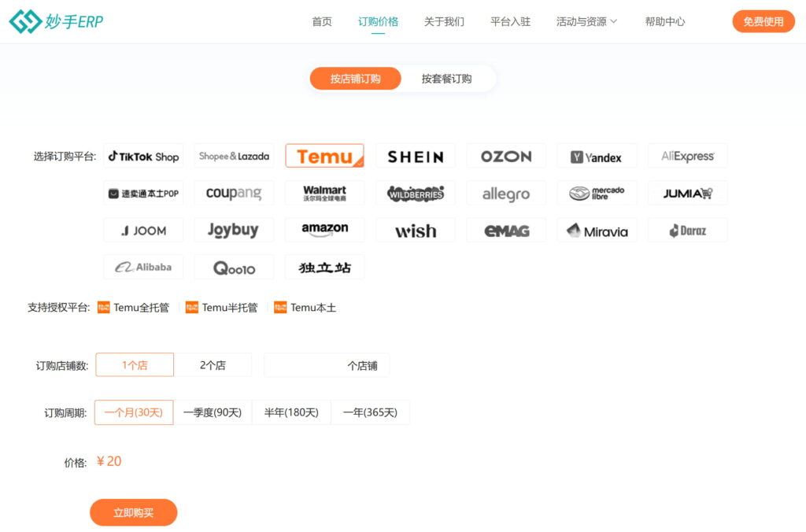Viewport: 806px width, 532px height.
Task: Go to the 首页 navigation item
Action: [x=322, y=21]
